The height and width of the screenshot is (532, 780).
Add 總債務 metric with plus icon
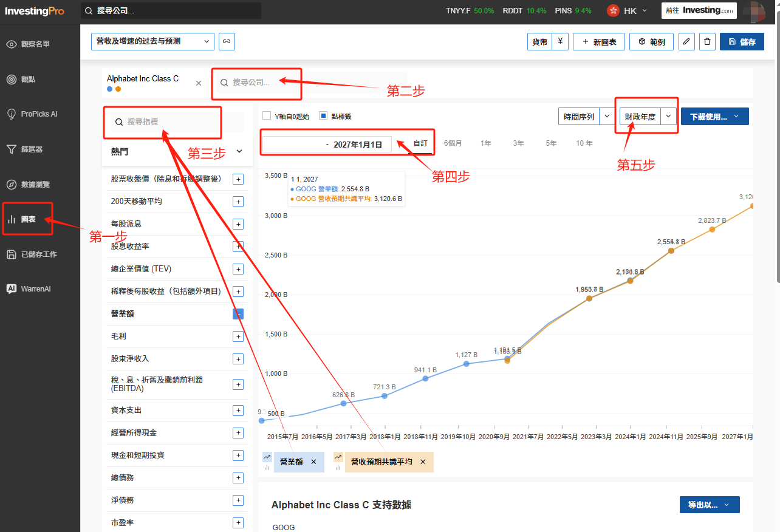tap(238, 478)
